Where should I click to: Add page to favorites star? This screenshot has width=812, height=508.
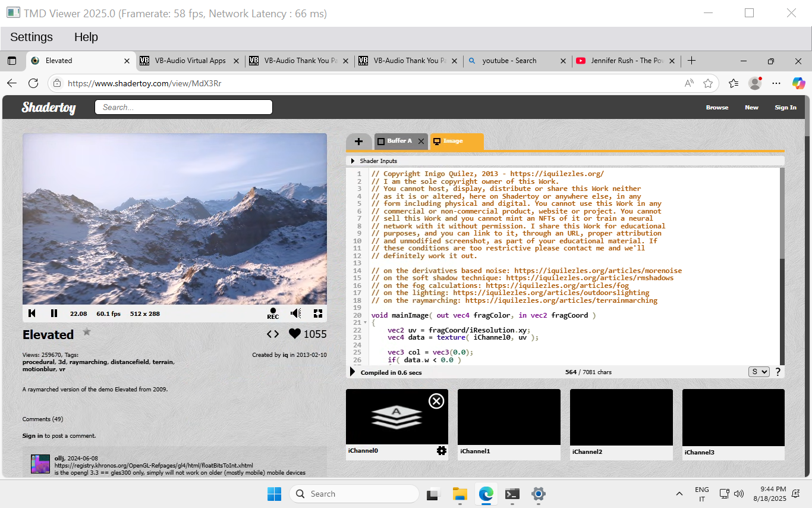[708, 83]
